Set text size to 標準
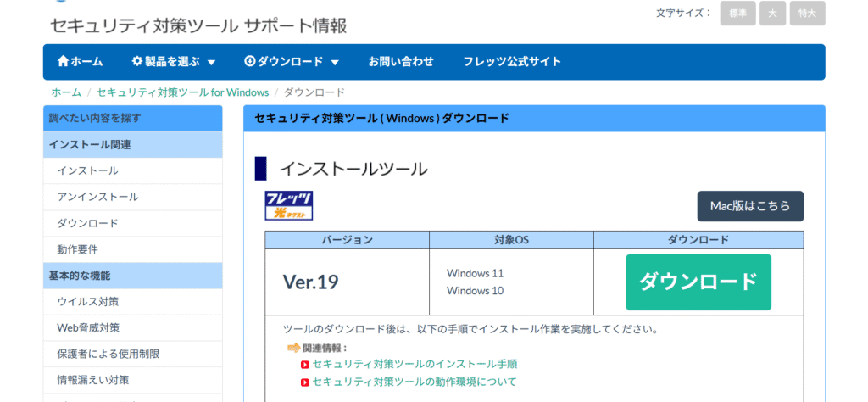 [x=738, y=14]
